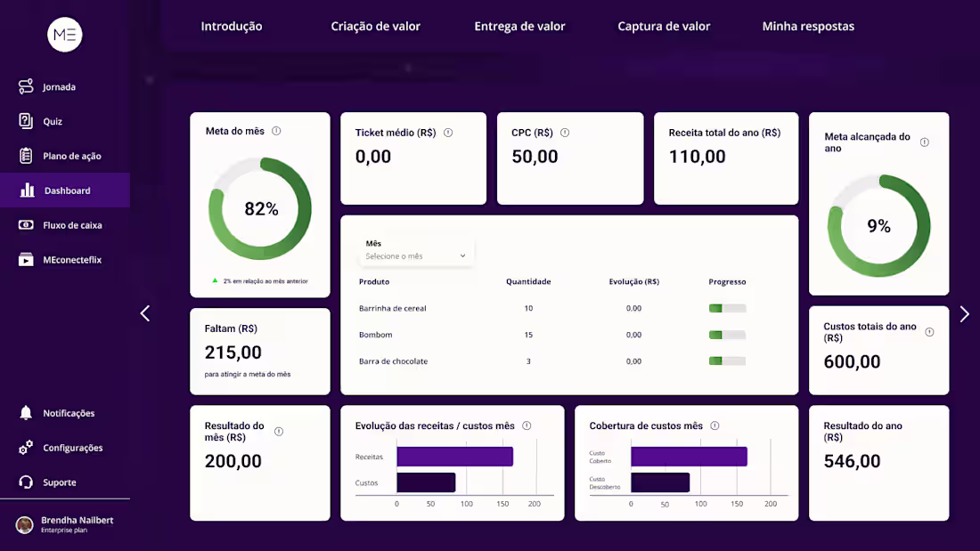Open the Quiz section from the sidebar
This screenshot has width=980, height=551.
click(x=25, y=121)
